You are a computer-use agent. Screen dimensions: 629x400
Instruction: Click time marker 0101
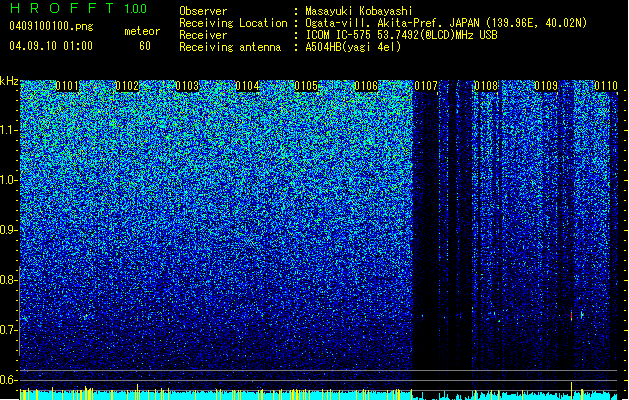tap(67, 86)
